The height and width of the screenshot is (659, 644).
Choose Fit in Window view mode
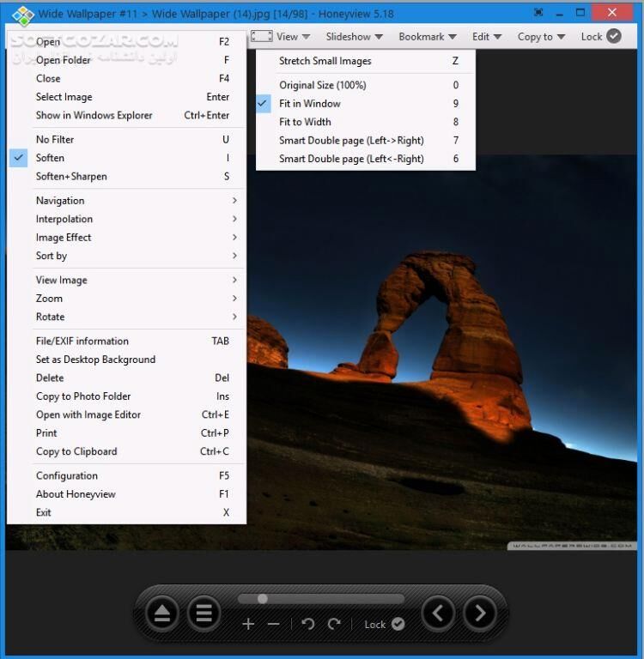[309, 103]
